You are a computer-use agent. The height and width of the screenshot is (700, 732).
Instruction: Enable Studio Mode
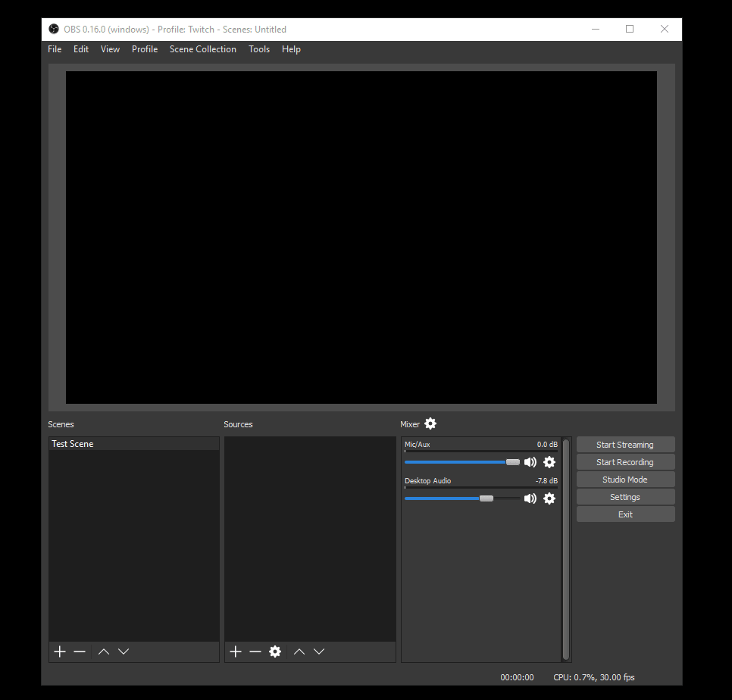click(626, 480)
